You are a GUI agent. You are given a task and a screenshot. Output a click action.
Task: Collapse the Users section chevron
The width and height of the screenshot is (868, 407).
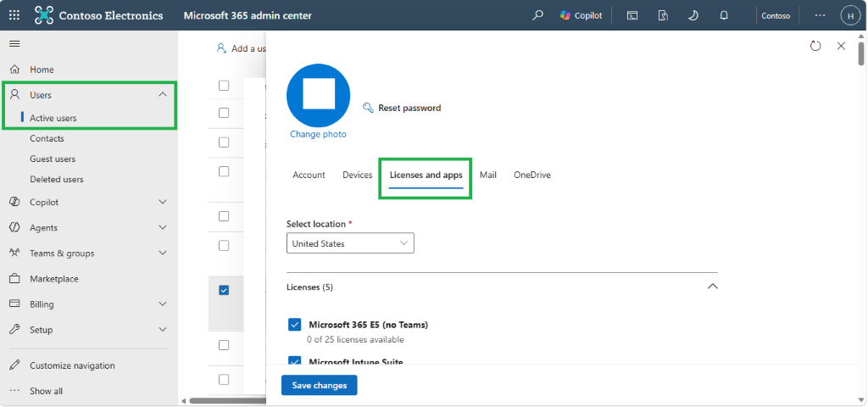[x=163, y=95]
